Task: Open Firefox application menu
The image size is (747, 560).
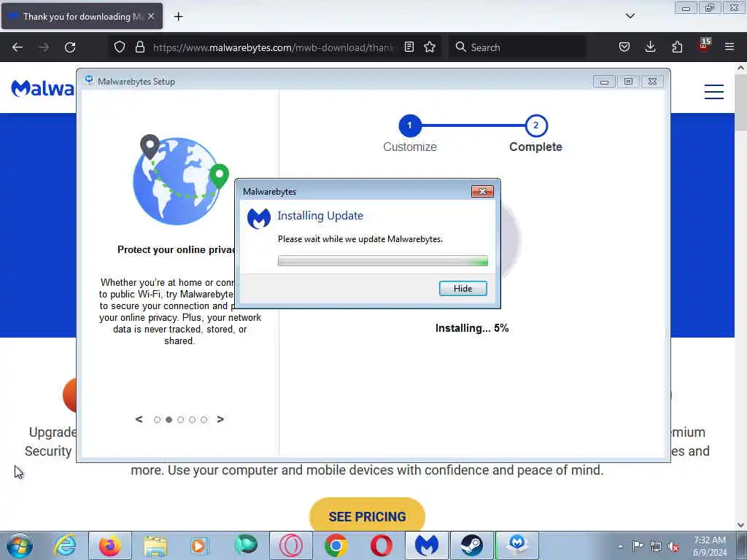Action: click(x=729, y=47)
